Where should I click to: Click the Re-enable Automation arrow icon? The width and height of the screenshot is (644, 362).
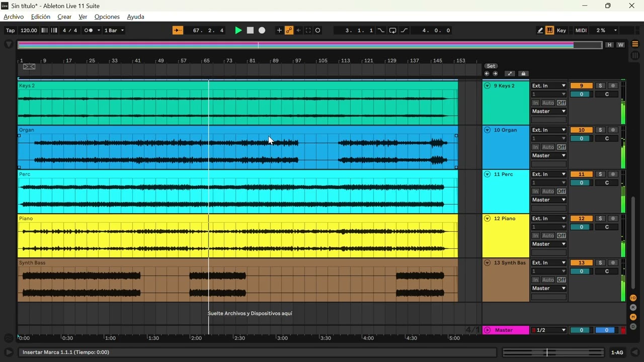pyautogui.click(x=298, y=30)
